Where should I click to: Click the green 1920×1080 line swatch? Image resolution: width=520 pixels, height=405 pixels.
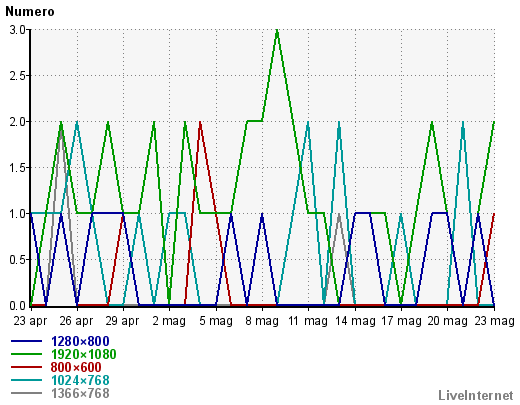click(26, 354)
